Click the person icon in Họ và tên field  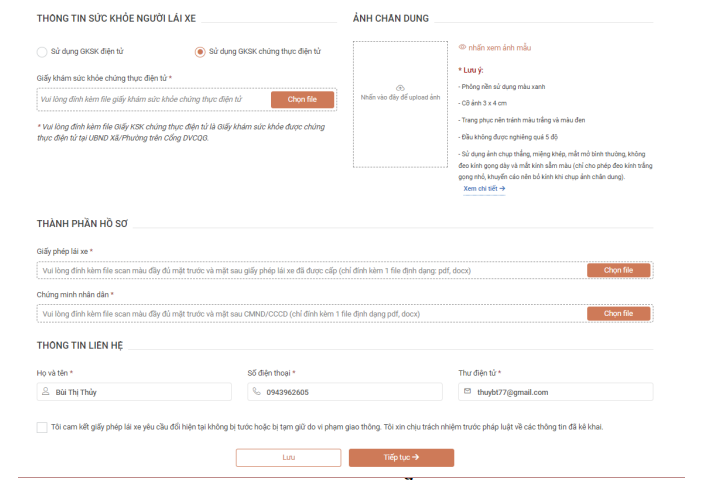(x=45, y=392)
